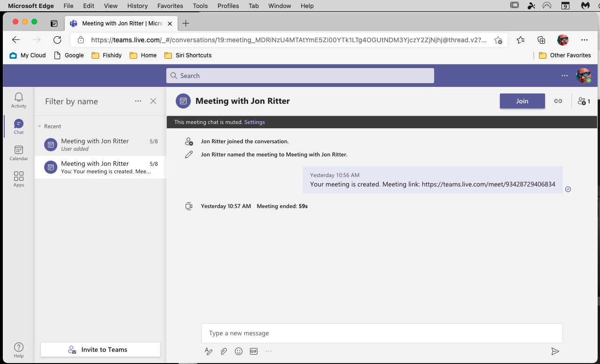The width and height of the screenshot is (600, 364).
Task: Attach a file with the paperclip icon
Action: 224,351
